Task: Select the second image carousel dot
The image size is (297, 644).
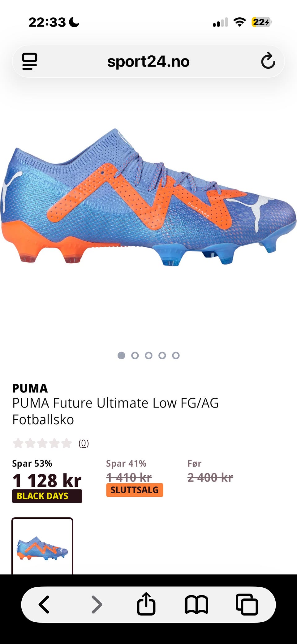Action: [x=135, y=355]
